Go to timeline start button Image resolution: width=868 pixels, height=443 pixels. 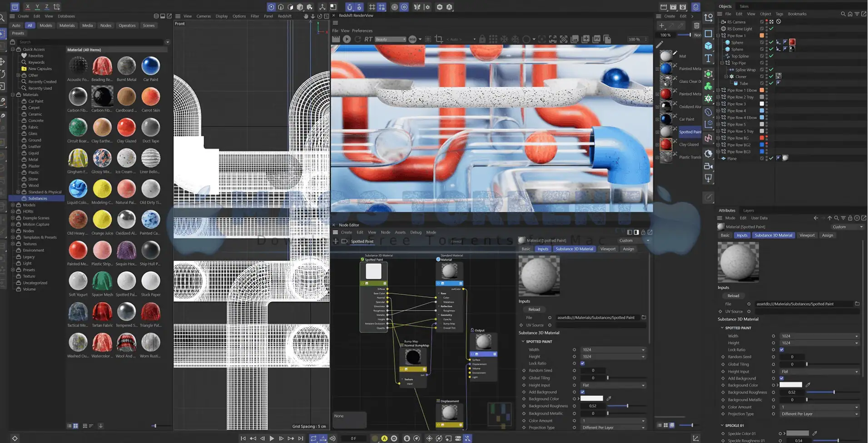click(243, 438)
